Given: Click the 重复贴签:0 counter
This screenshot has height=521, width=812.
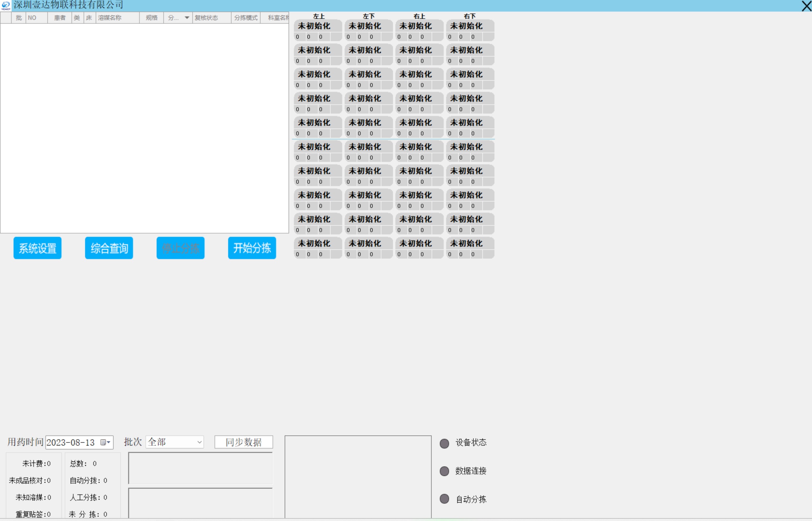Looking at the screenshot, I should point(33,515).
